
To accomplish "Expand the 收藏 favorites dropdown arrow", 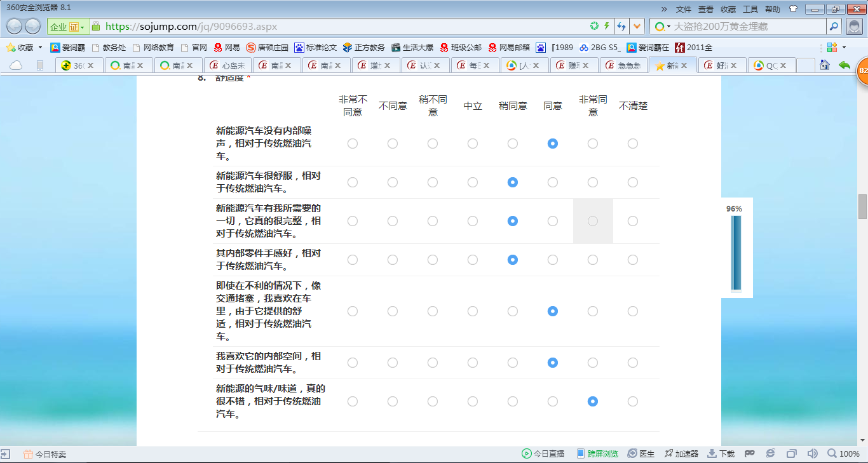I will [x=41, y=48].
